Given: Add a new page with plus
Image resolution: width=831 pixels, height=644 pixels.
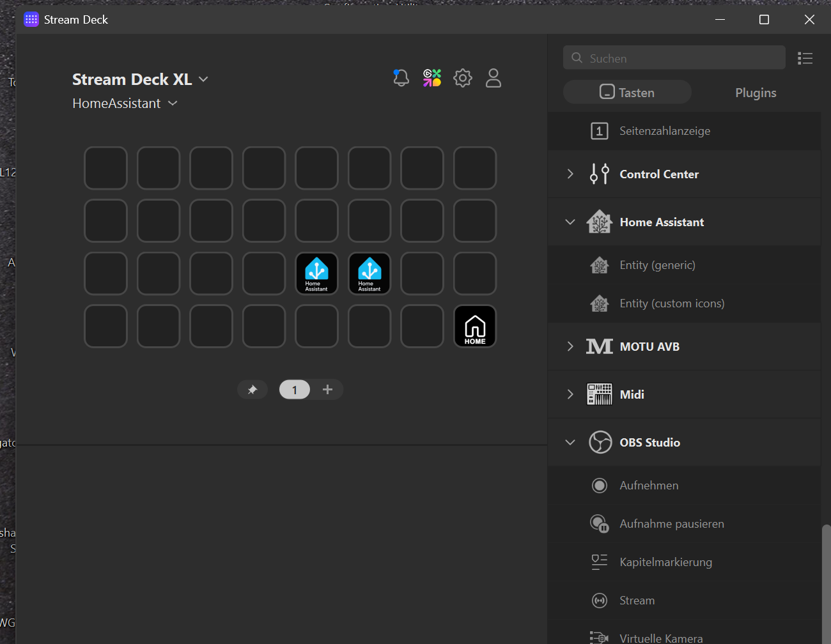Looking at the screenshot, I should coord(327,390).
